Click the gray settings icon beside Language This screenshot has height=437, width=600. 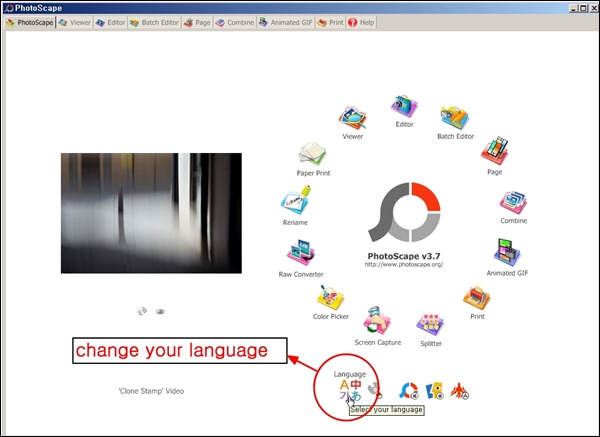[x=374, y=390]
